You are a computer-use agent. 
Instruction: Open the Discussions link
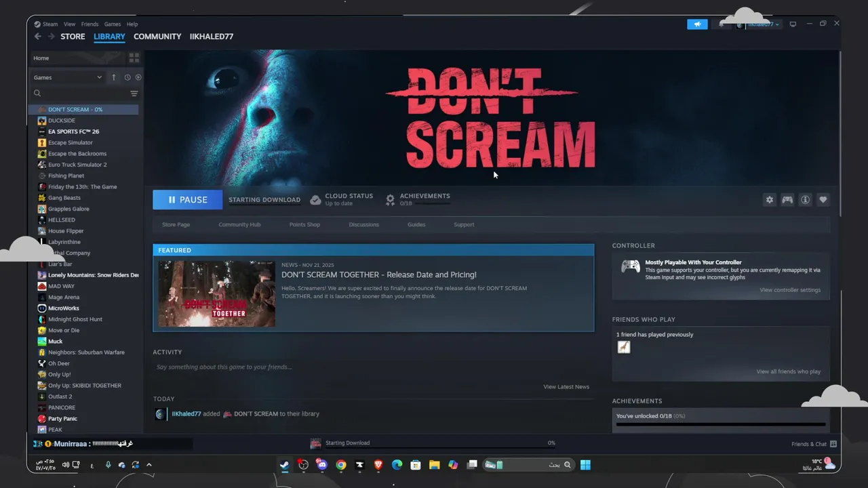[363, 224]
